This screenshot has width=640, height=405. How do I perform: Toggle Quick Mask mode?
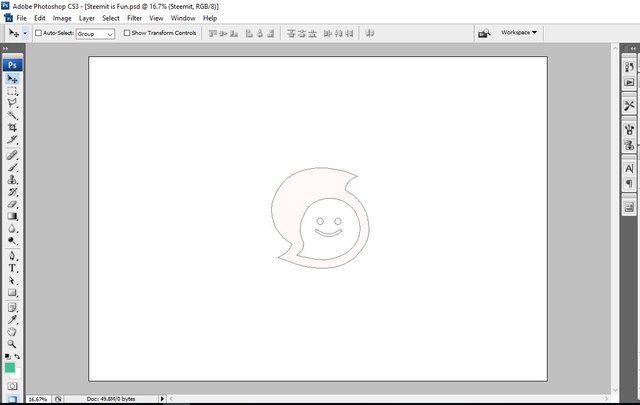(12, 386)
